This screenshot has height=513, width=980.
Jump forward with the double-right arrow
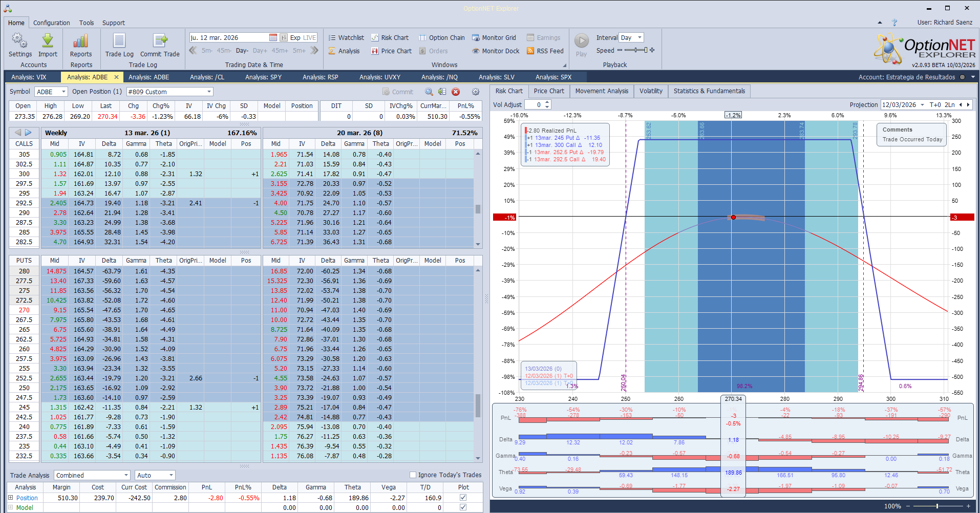[314, 50]
